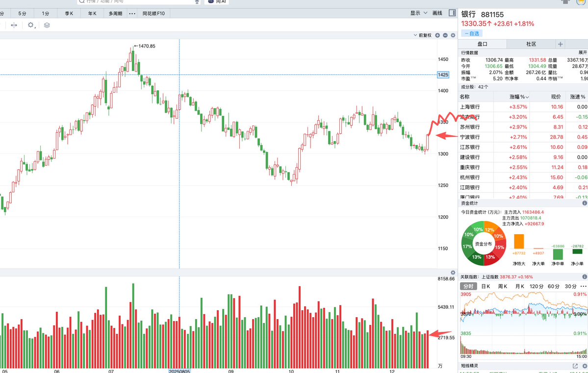The width and height of the screenshot is (588, 373).
Task: Click the 资金分布 donut chart center
Action: (484, 244)
